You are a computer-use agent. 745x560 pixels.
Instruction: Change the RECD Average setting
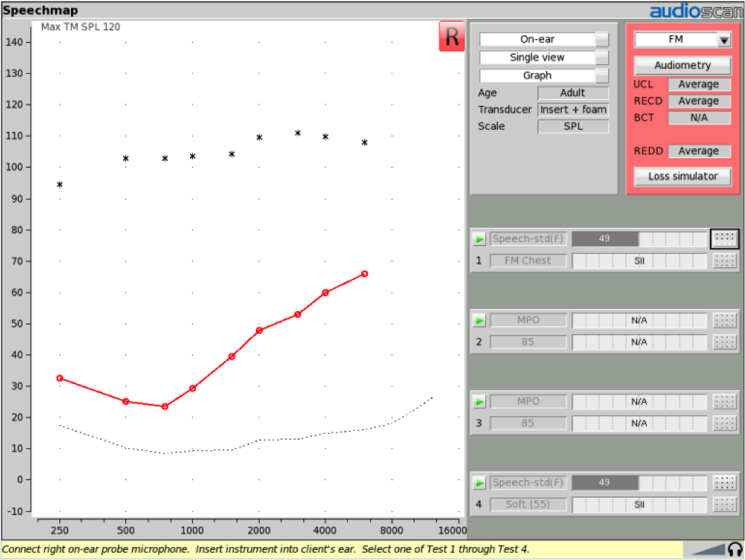699,101
